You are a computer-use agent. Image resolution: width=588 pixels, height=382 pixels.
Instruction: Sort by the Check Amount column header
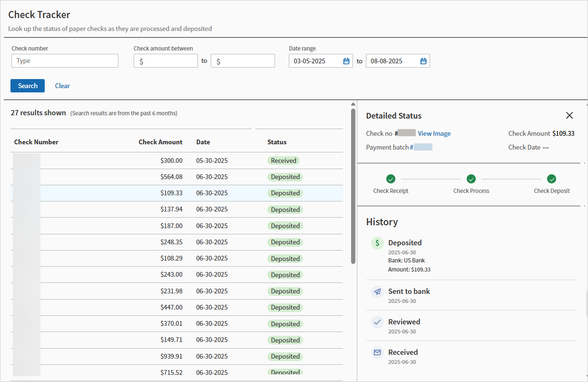160,142
